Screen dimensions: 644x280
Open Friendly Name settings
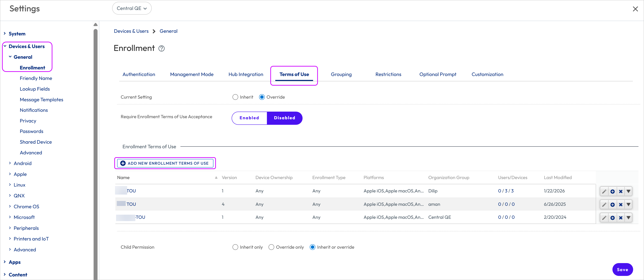[x=36, y=78]
